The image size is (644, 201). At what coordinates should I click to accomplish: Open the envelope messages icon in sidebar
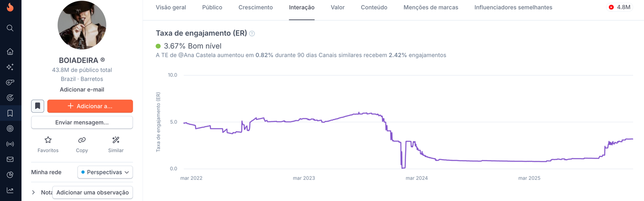pyautogui.click(x=10, y=160)
